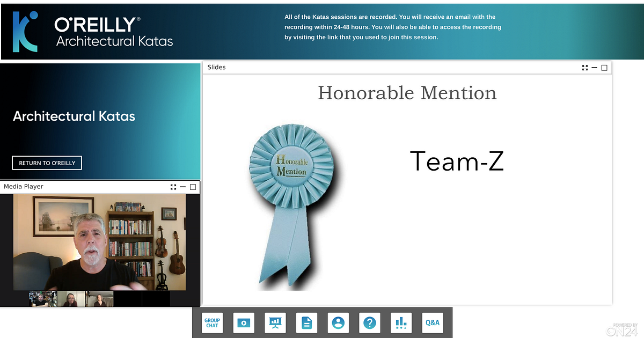Collapse the Slides panel

594,67
